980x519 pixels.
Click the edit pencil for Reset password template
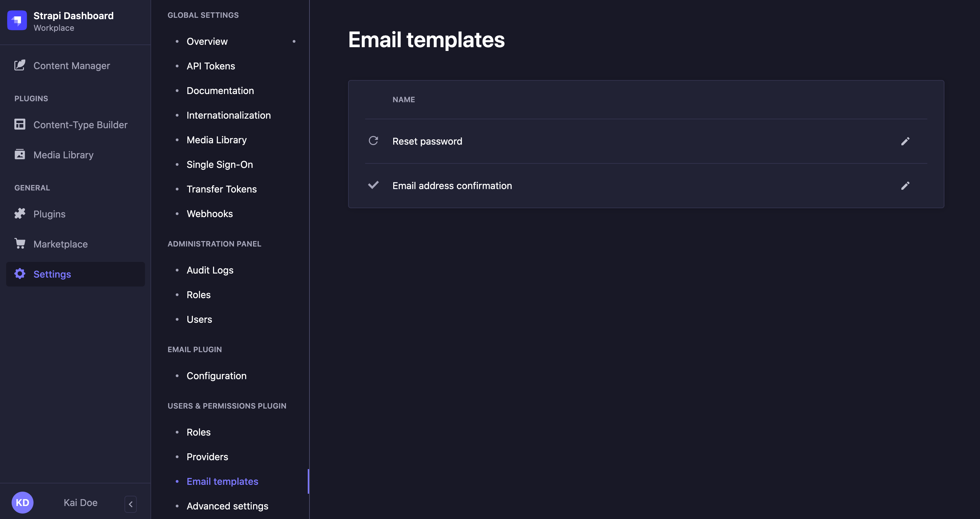click(x=905, y=141)
